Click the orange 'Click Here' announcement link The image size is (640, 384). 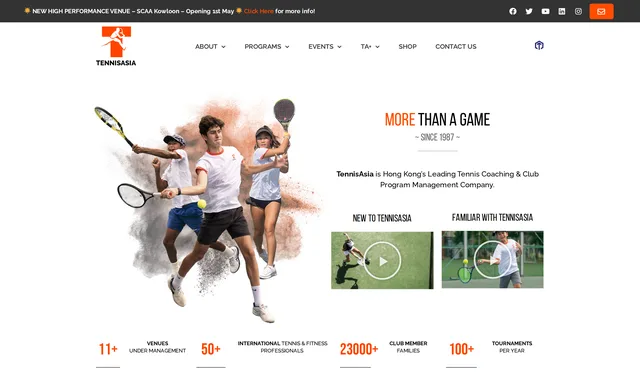coord(259,11)
